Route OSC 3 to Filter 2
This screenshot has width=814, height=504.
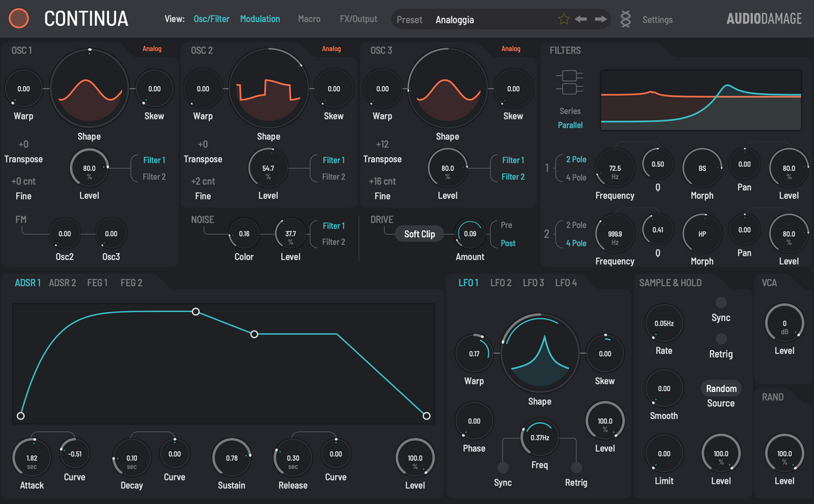coord(513,176)
